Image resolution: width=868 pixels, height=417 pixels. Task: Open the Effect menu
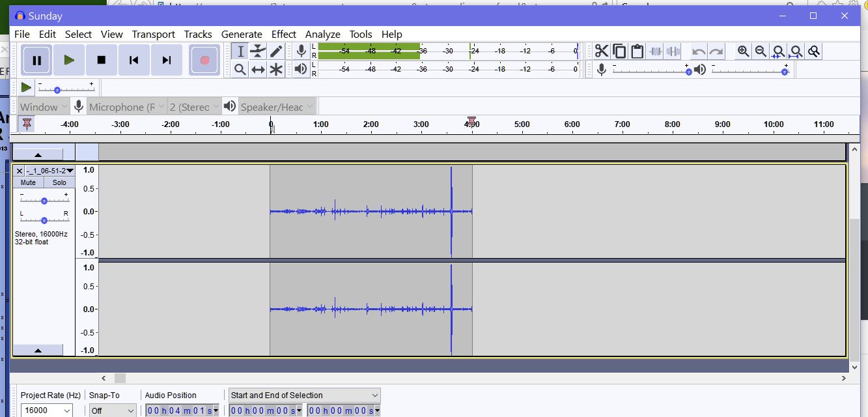pyautogui.click(x=284, y=34)
